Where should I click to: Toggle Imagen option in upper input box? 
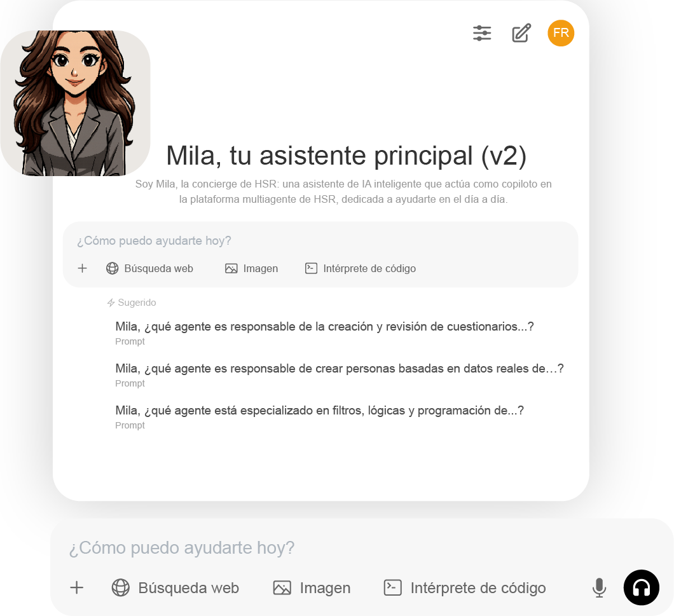coord(251,269)
